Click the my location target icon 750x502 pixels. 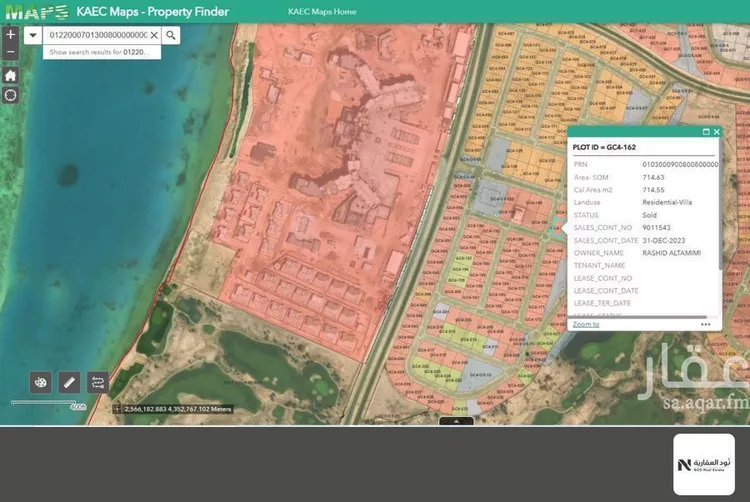tap(11, 95)
